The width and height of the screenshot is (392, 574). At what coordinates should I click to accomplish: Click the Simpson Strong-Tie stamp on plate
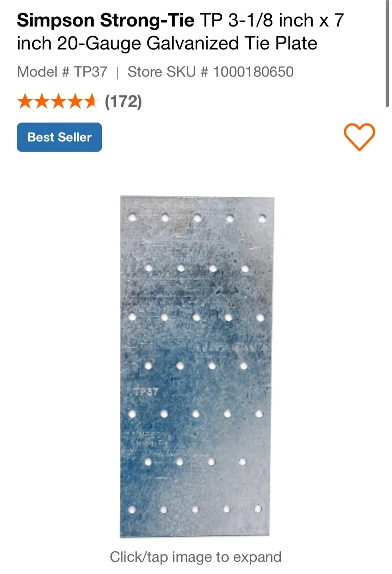pyautogui.click(x=149, y=438)
